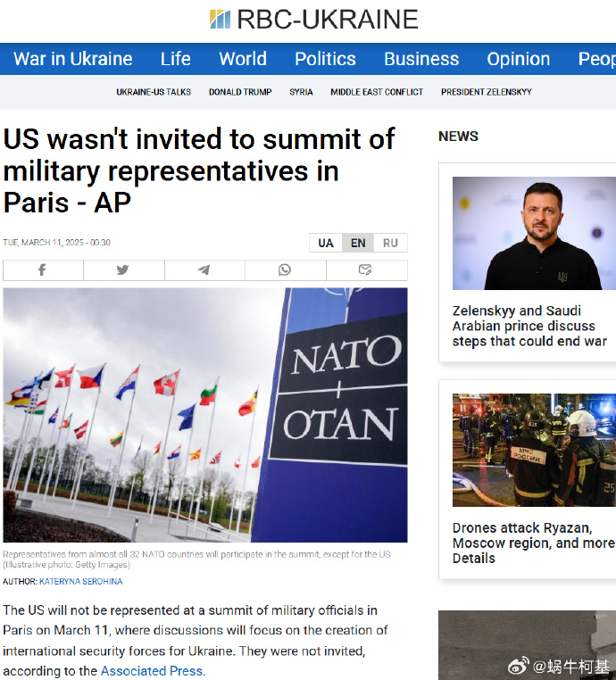Follow the Associated Press link
616x680 pixels.
tap(152, 670)
